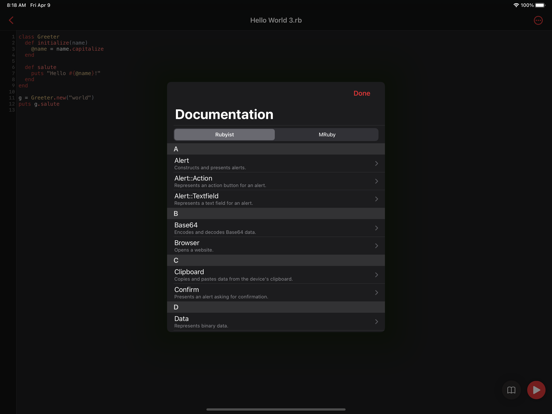The height and width of the screenshot is (414, 552).
Task: Click the chevron on the Clipboard row
Action: tap(376, 275)
